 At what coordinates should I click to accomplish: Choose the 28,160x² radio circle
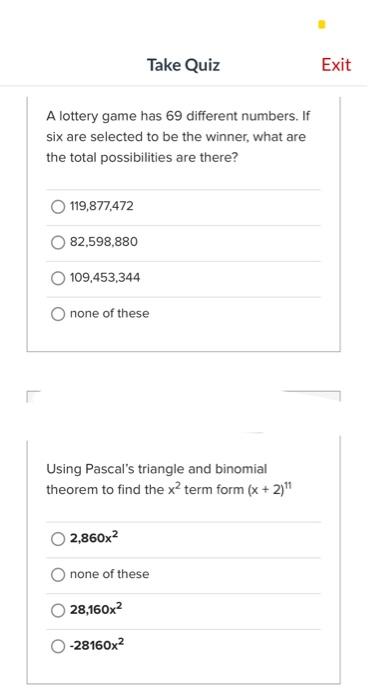(58, 610)
